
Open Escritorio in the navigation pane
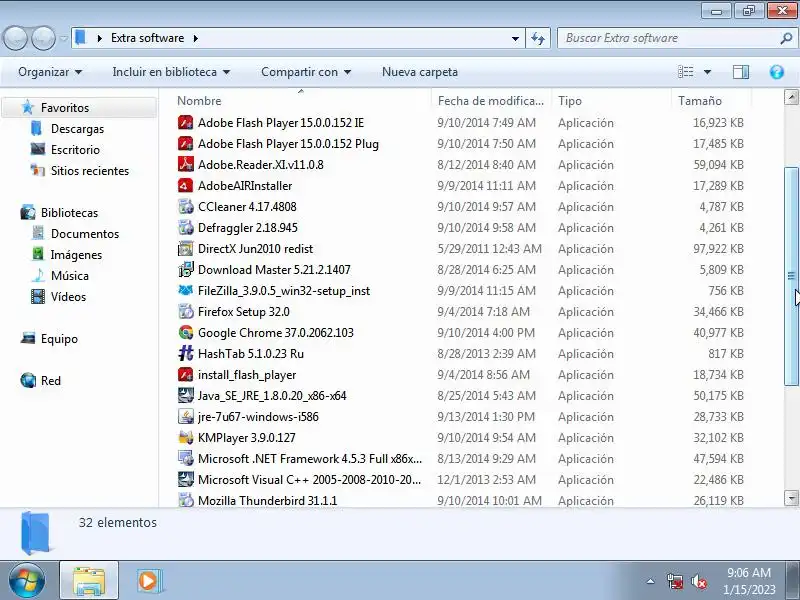pyautogui.click(x=75, y=149)
